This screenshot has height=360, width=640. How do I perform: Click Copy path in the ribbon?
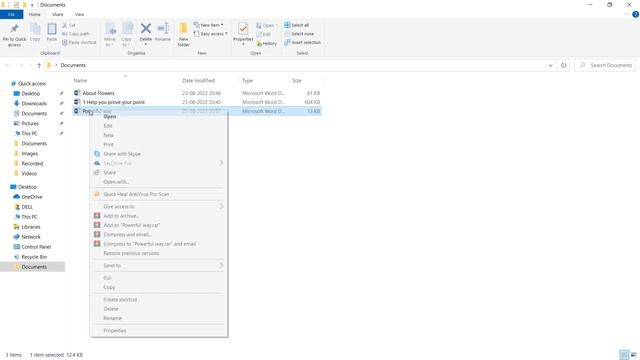click(76, 34)
